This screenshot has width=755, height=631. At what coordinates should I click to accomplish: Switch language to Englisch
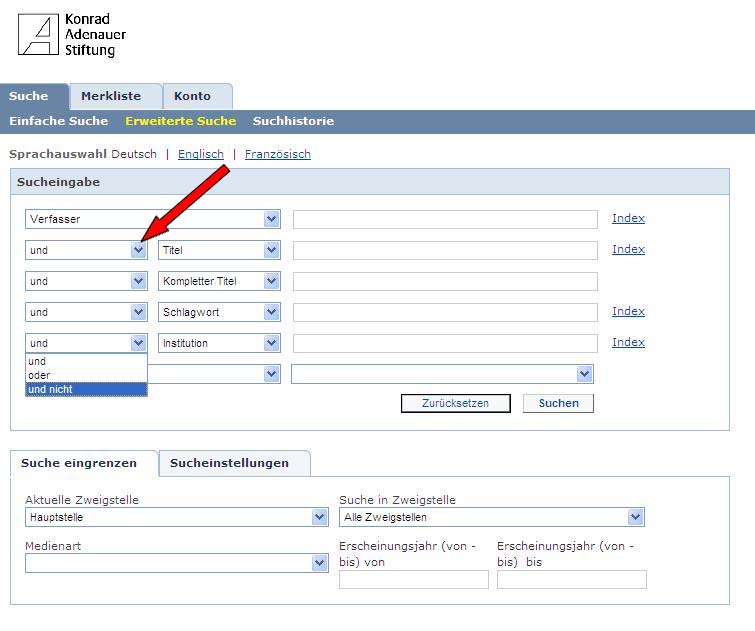pyautogui.click(x=200, y=154)
